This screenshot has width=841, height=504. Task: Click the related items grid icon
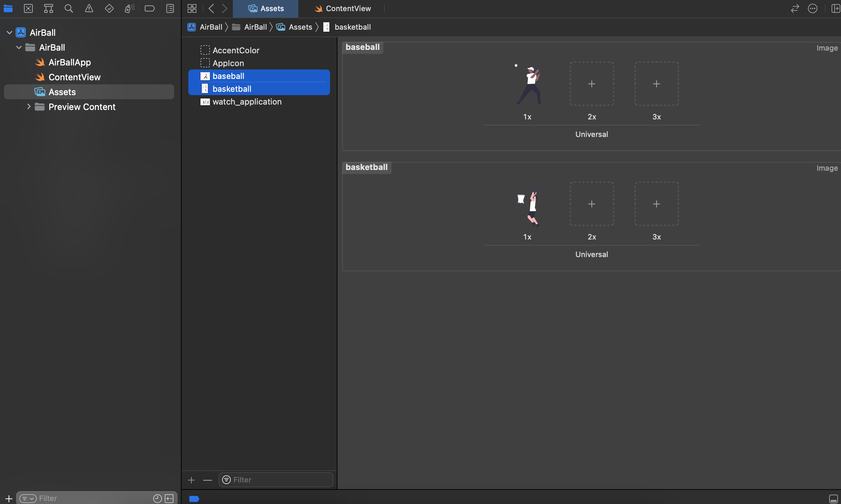coord(192,8)
